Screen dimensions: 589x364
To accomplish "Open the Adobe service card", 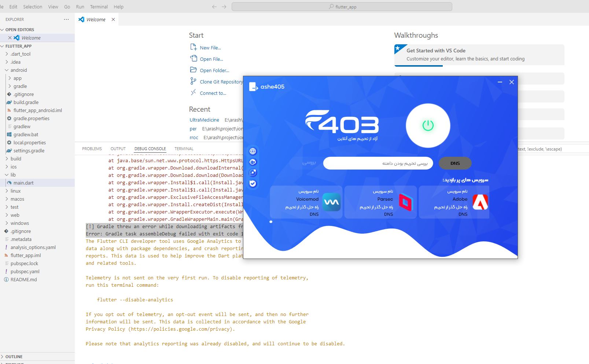I will [x=454, y=202].
